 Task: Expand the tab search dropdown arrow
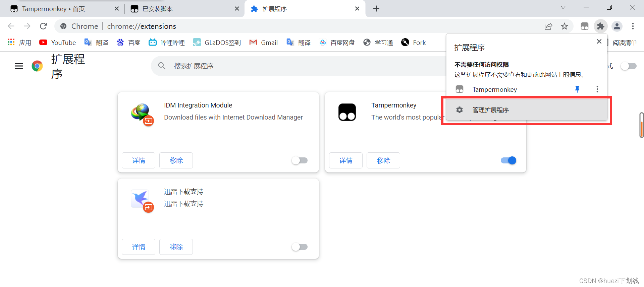pos(563,7)
